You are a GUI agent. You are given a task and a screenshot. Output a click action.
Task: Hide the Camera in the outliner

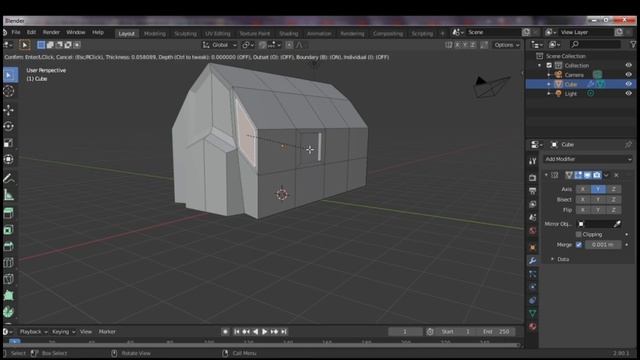[629, 75]
